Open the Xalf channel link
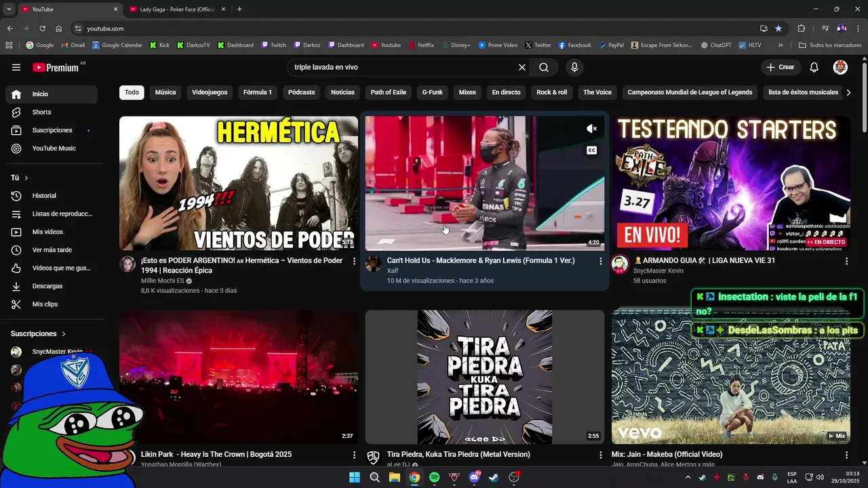This screenshot has height=488, width=868. pyautogui.click(x=393, y=270)
